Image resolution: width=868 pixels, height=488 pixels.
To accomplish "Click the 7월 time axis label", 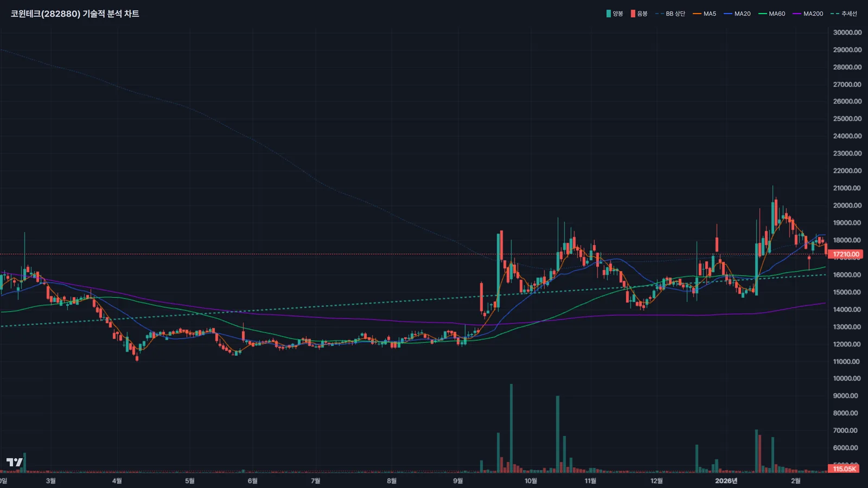I will tap(315, 481).
